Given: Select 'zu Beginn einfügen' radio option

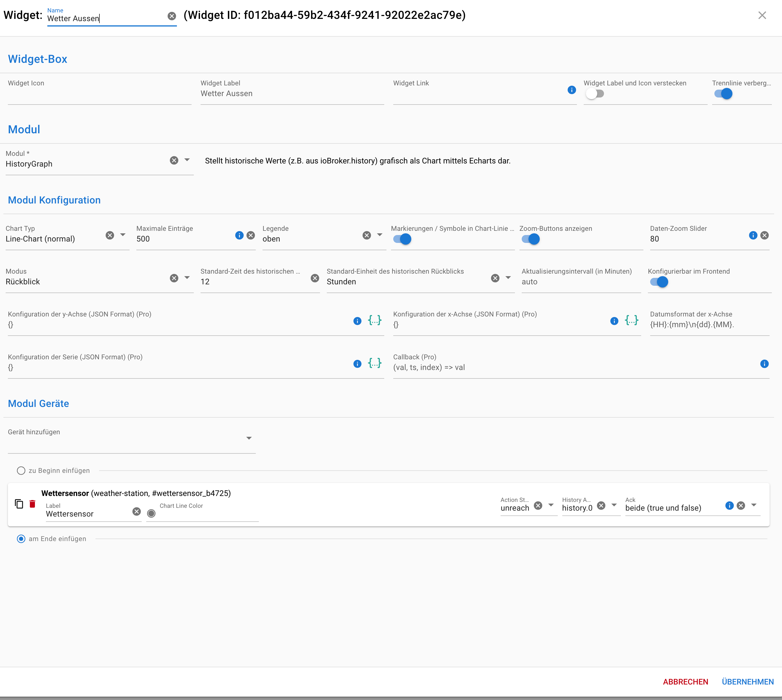Looking at the screenshot, I should pyautogui.click(x=21, y=471).
